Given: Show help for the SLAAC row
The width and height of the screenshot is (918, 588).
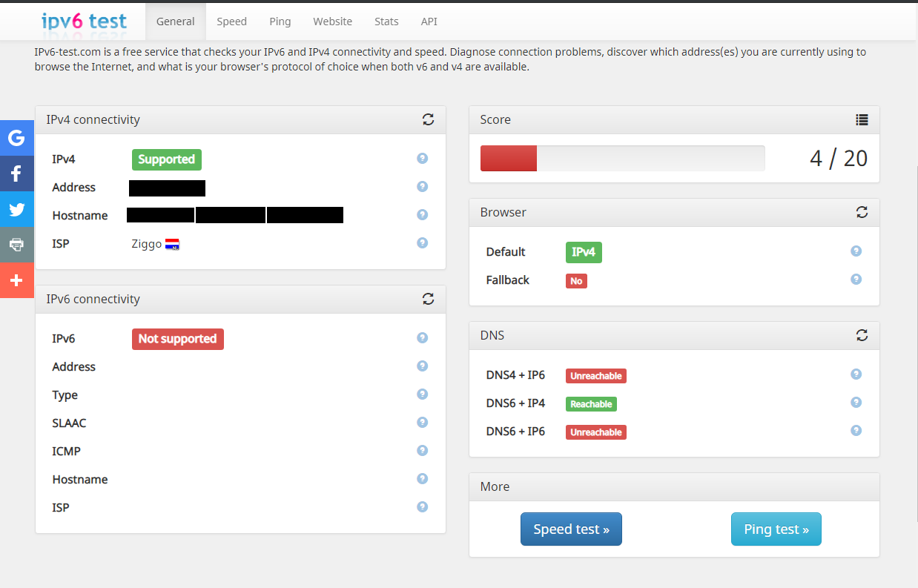Looking at the screenshot, I should pos(423,423).
